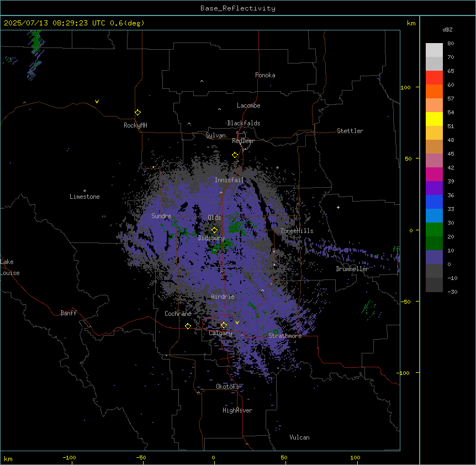Image resolution: width=476 pixels, height=465 pixels.
Task: Select the orange 57-60 dBZ legend swatch
Action: pos(434,91)
